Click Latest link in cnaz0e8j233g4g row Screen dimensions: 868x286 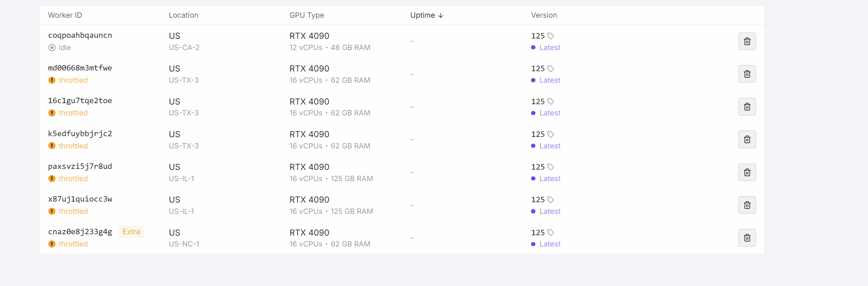coord(549,244)
